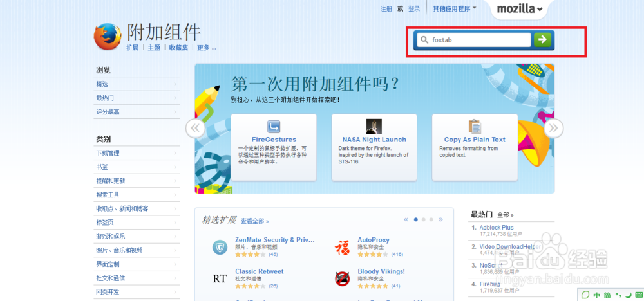Open Firebug in the popular list
The image size is (644, 301).
tap(489, 284)
